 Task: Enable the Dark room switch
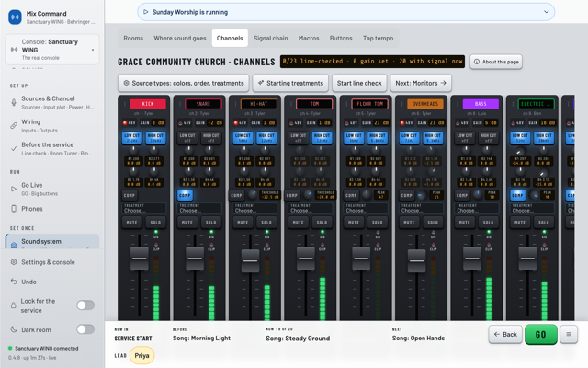point(85,329)
